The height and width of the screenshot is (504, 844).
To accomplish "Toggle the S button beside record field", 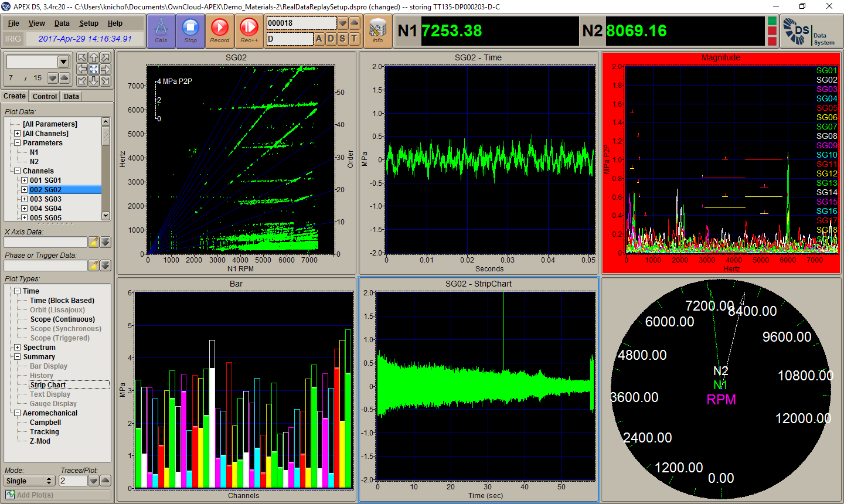I will click(x=342, y=39).
